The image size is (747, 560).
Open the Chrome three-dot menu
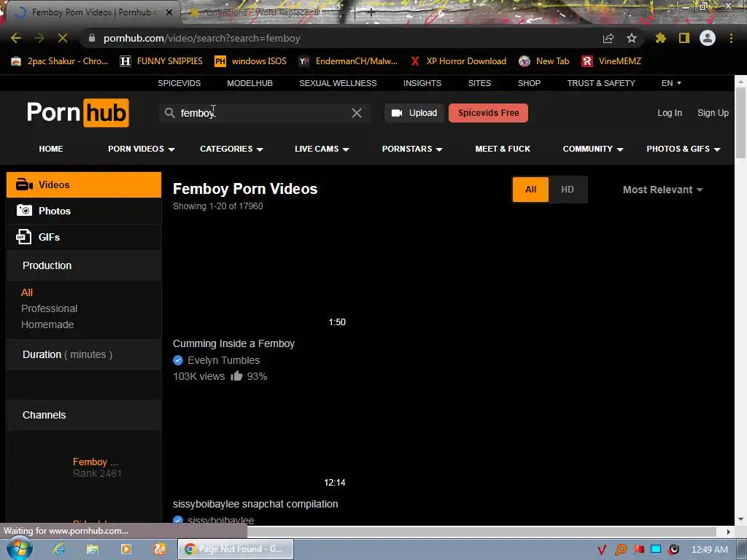coord(731,38)
